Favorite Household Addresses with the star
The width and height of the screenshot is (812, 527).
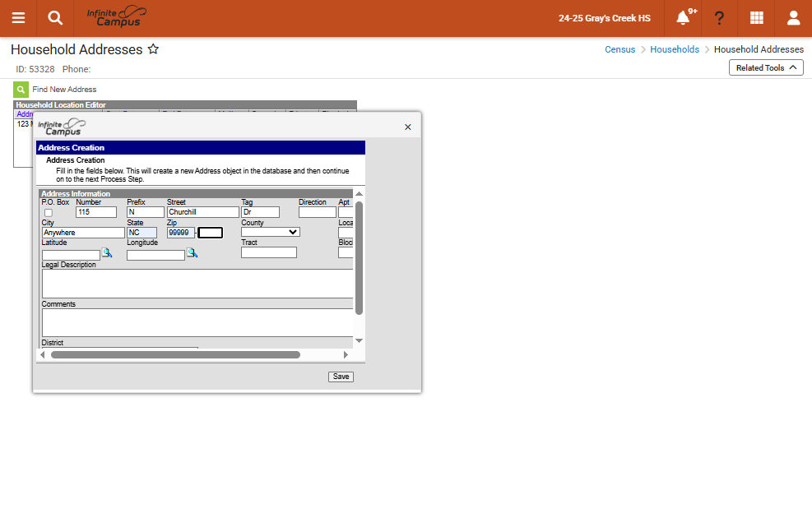coord(153,49)
